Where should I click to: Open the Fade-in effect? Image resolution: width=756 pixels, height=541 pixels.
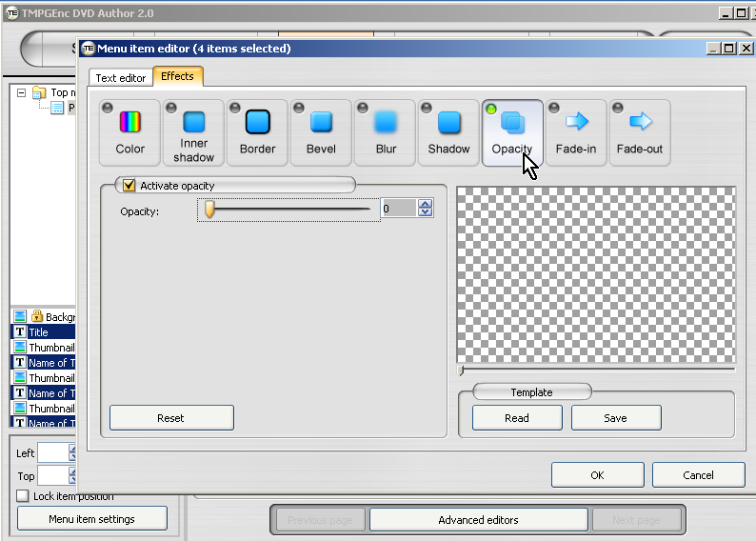(576, 132)
